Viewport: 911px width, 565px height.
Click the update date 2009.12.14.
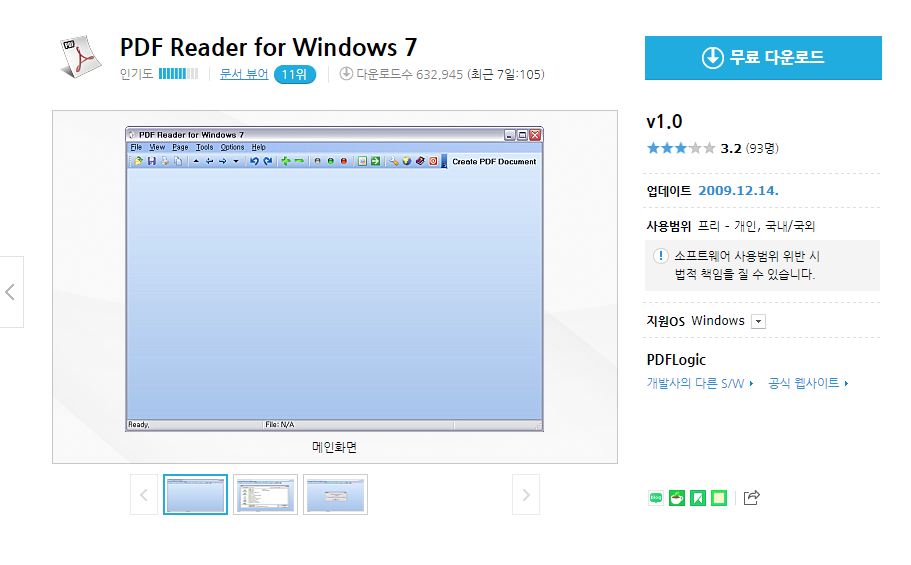pos(738,191)
